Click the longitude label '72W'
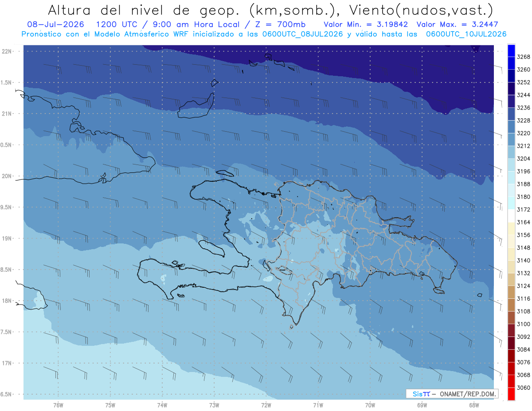The image size is (532, 411). (x=266, y=406)
